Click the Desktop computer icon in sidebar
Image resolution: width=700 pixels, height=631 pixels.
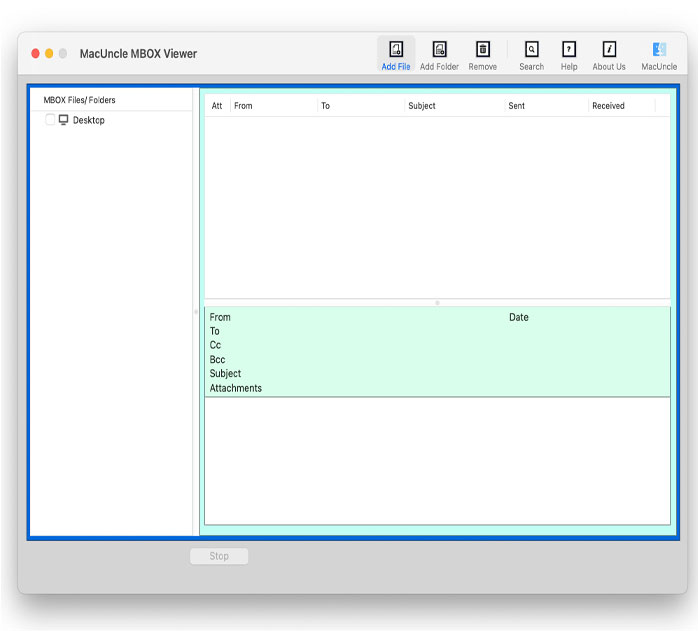pos(64,120)
